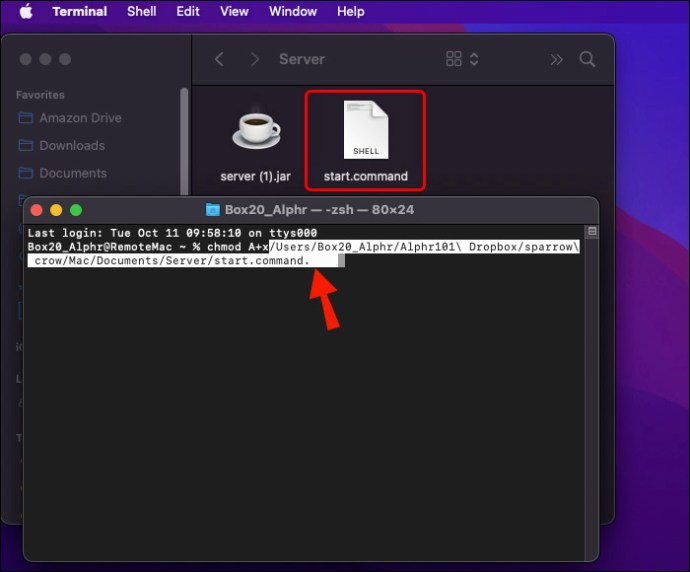Open the Shell menu
Viewport: 690px width, 572px height.
141,11
